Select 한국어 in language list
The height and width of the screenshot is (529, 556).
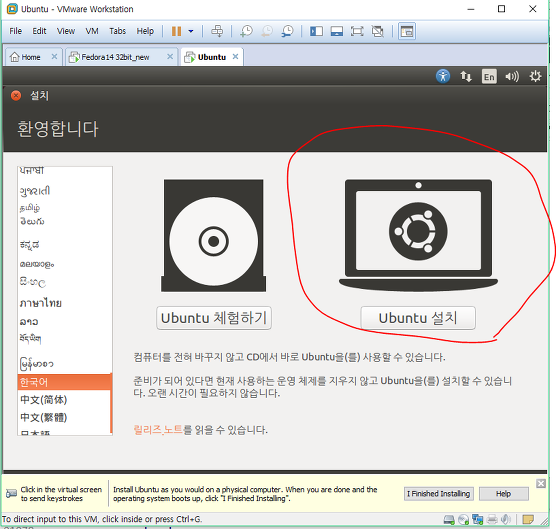coord(64,382)
